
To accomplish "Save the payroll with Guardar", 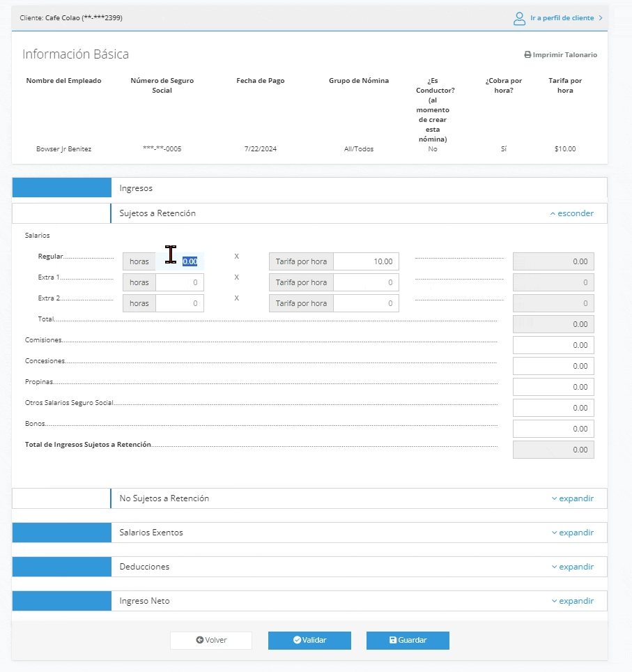I will 408,641.
